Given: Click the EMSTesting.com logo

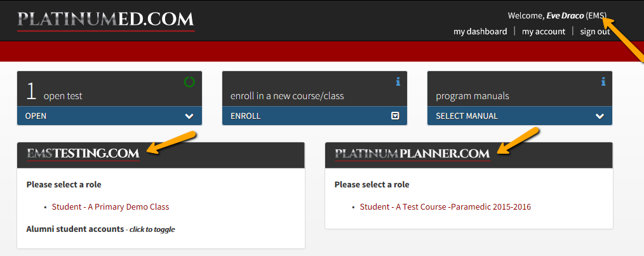Looking at the screenshot, I should (83, 154).
